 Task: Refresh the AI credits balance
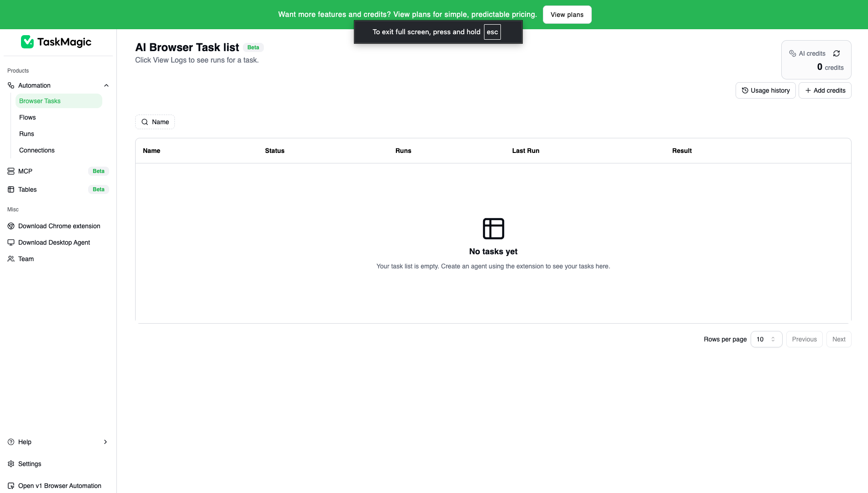pos(836,53)
